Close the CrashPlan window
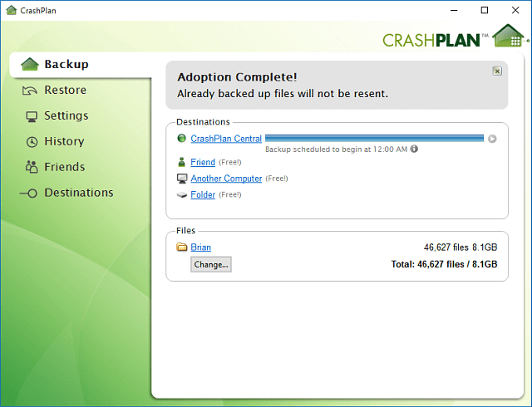Viewport: 532px width, 407px height. [x=515, y=11]
